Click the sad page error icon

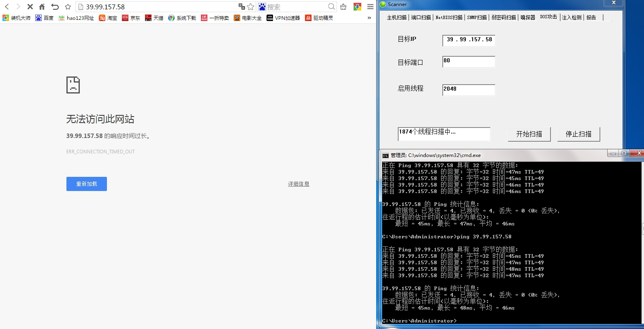pyautogui.click(x=73, y=85)
